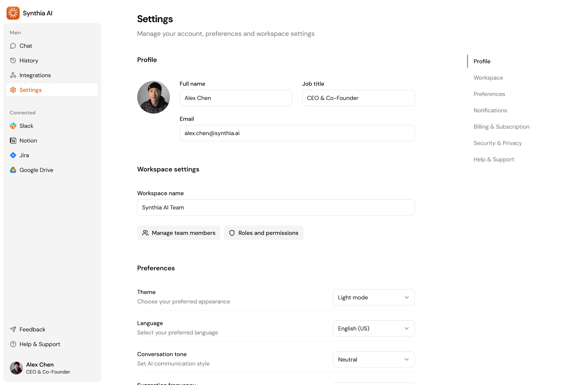Click the Feedback paper plane icon
This screenshot has height=385, width=588.
click(x=13, y=329)
